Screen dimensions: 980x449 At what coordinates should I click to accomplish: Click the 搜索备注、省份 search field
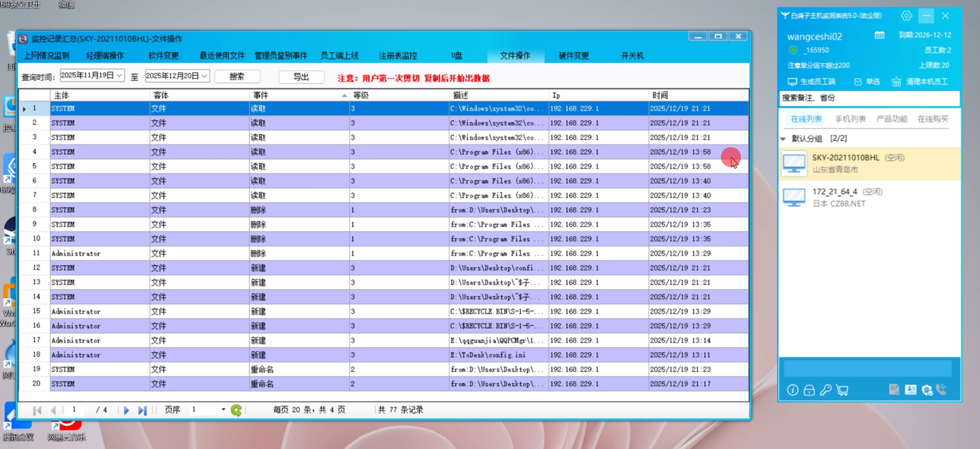(x=869, y=98)
